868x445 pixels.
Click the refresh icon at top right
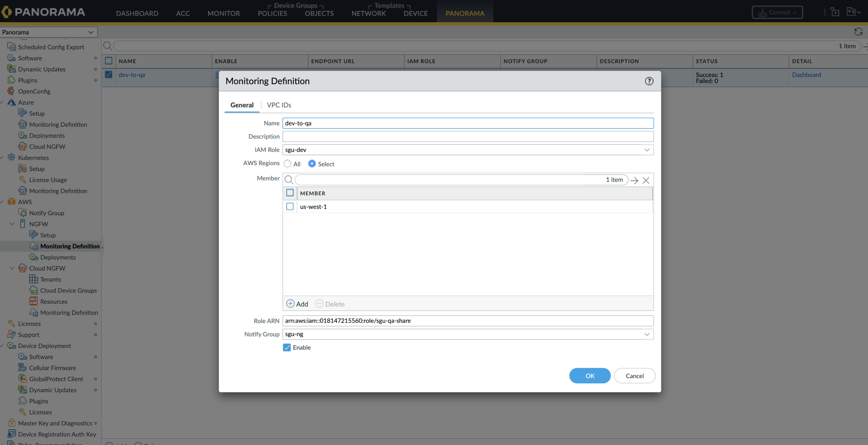pos(858,32)
